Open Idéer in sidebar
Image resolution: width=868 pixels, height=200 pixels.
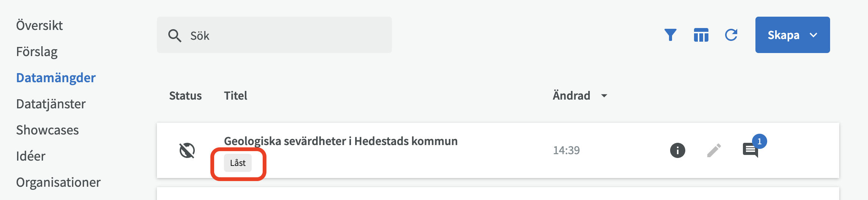coord(31,156)
